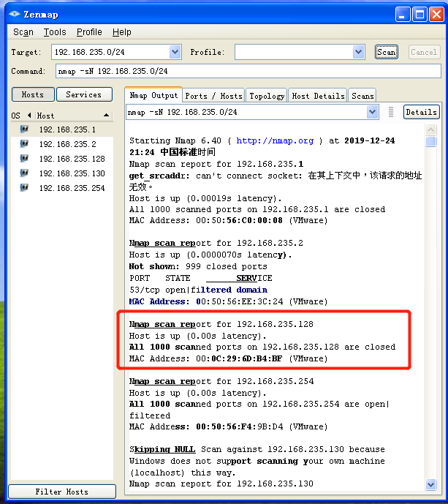Click MAC address 00:50:56:F4:9B:D4 text

click(x=240, y=426)
